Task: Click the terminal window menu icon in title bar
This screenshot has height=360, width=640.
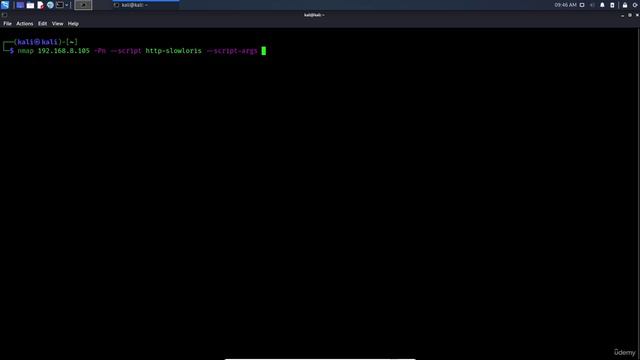Action: (4, 15)
